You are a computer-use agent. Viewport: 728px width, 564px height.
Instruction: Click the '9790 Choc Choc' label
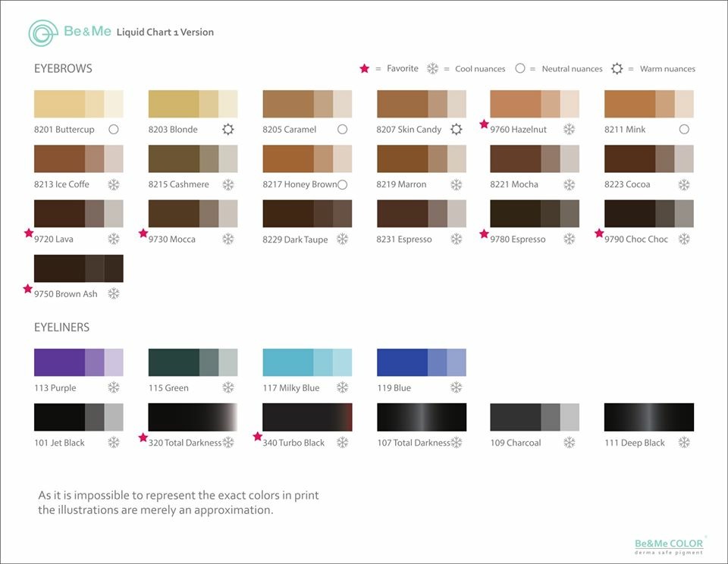(635, 239)
